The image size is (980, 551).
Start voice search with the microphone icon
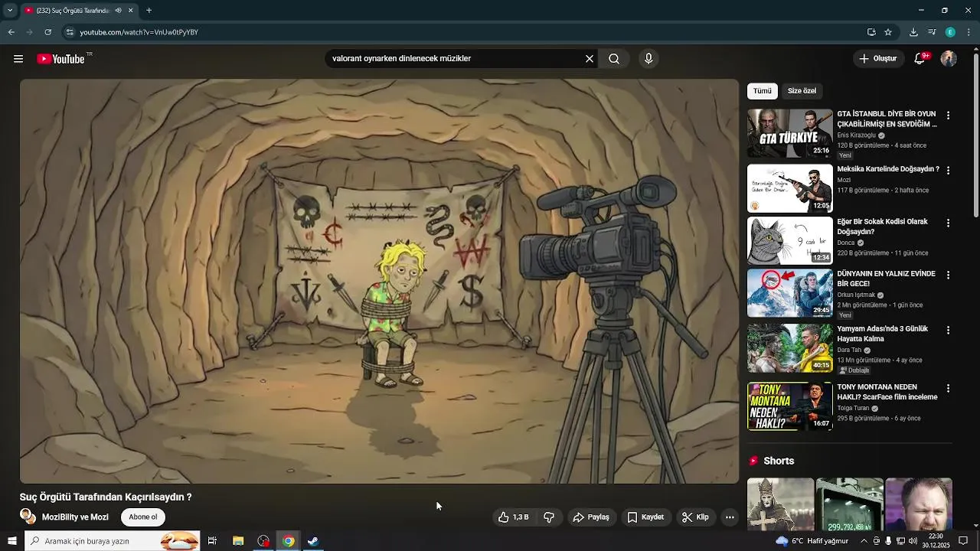click(648, 59)
